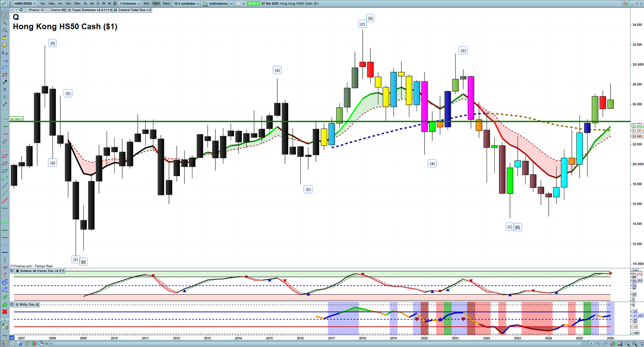Image resolution: width=644 pixels, height=347 pixels.
Task: Click the scrollbar left arrow at bottom
Action: point(52,344)
